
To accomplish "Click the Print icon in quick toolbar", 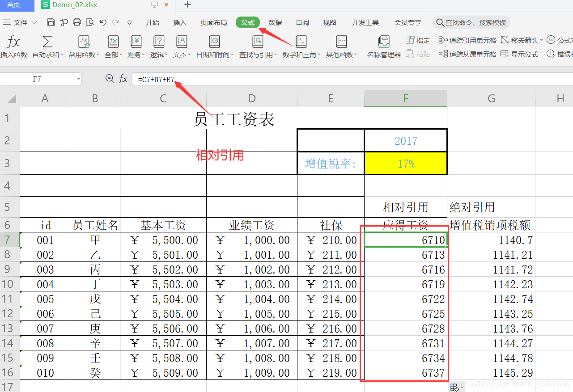I will (x=77, y=22).
